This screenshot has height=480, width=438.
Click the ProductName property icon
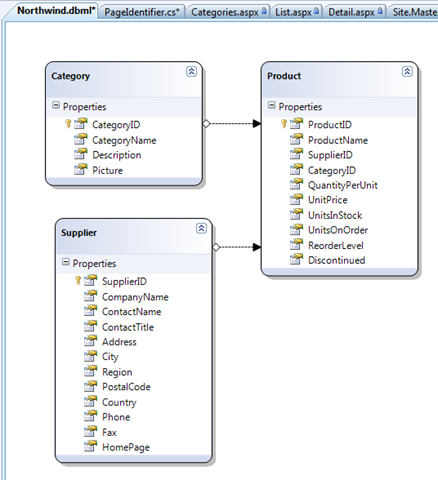point(296,139)
